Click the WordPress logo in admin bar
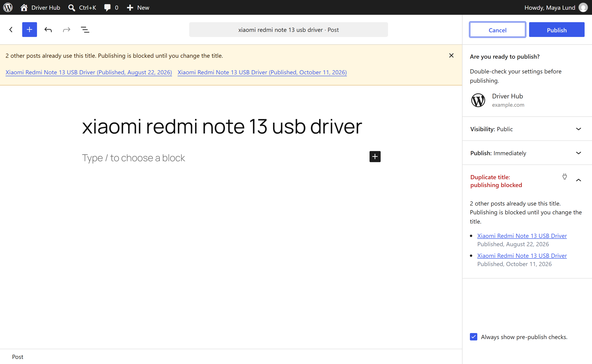This screenshot has height=364, width=592. pyautogui.click(x=8, y=7)
